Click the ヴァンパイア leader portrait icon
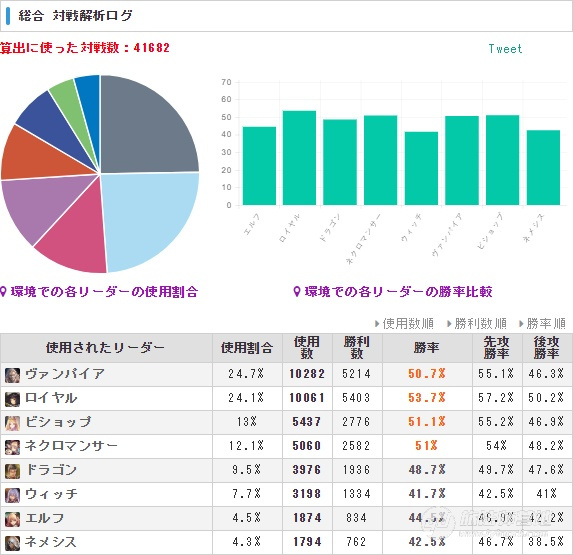The width and height of the screenshot is (573, 555). click(x=12, y=375)
